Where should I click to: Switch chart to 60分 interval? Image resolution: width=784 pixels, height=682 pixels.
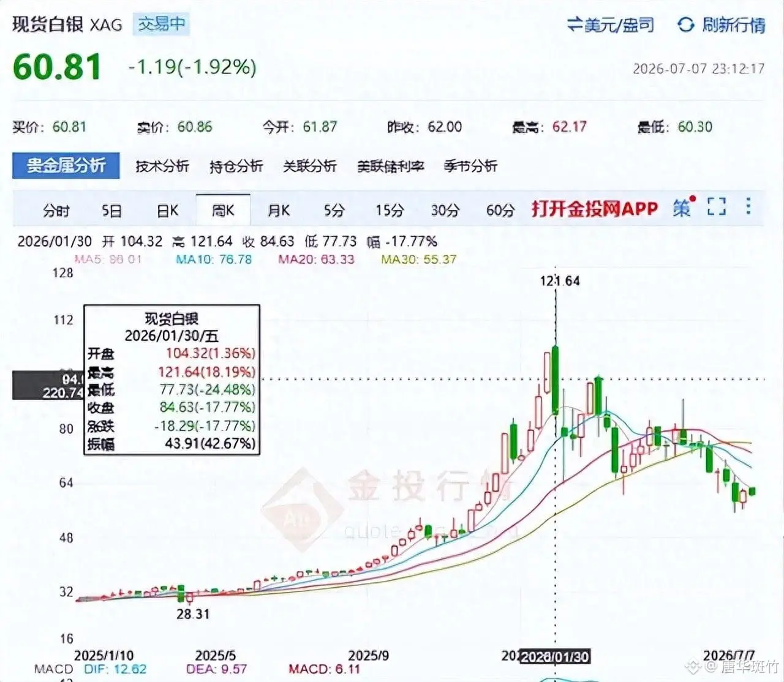[x=500, y=211]
